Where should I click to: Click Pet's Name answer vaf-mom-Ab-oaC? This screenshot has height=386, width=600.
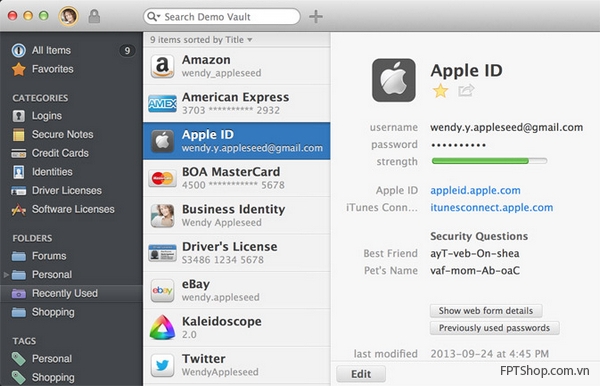[x=475, y=270]
